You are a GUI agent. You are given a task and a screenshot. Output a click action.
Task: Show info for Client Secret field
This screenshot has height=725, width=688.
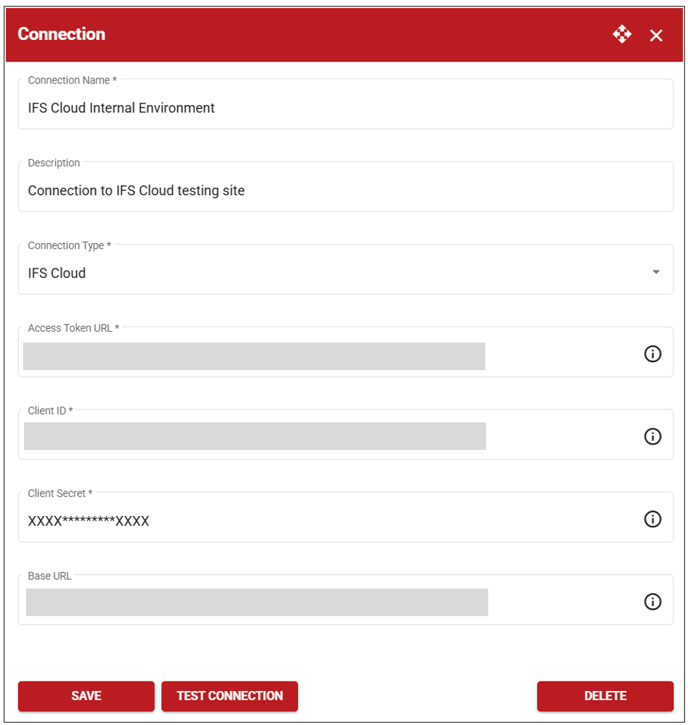click(x=652, y=519)
